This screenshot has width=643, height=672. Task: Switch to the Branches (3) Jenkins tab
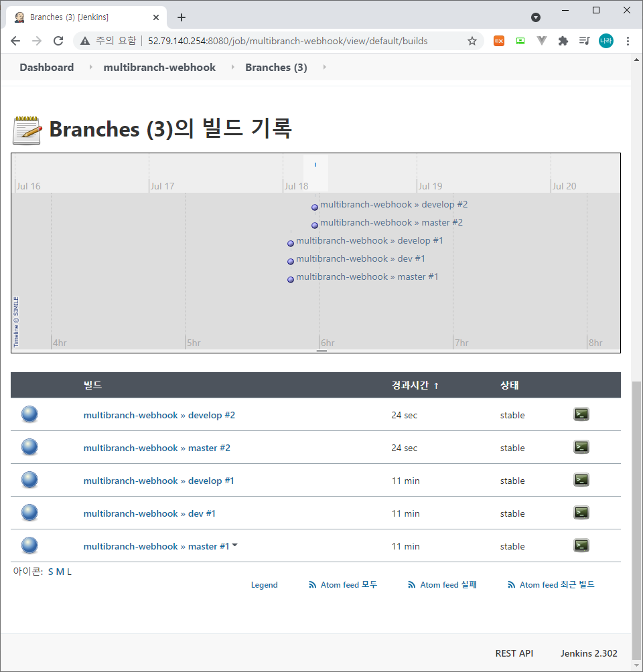tap(86, 17)
